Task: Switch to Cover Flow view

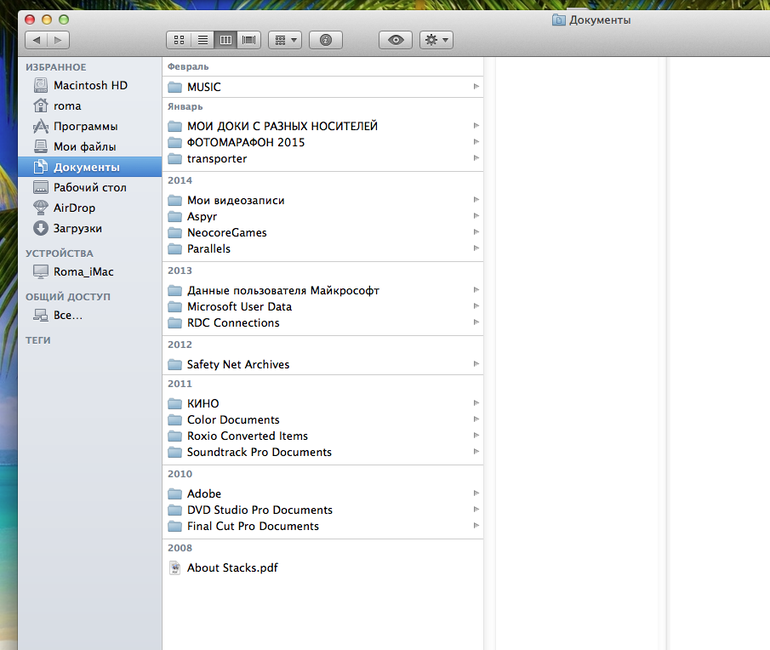Action: [249, 40]
